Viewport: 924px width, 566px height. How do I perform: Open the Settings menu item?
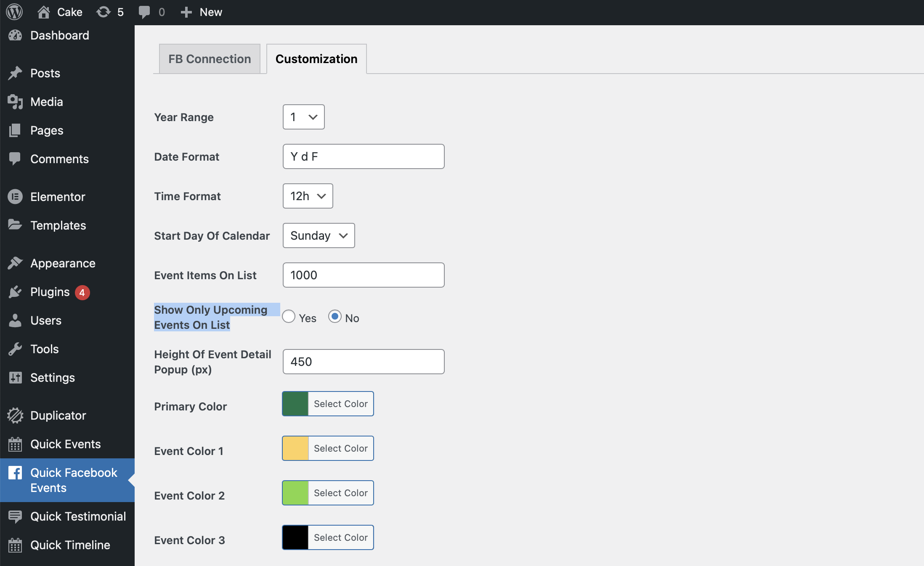click(x=53, y=378)
